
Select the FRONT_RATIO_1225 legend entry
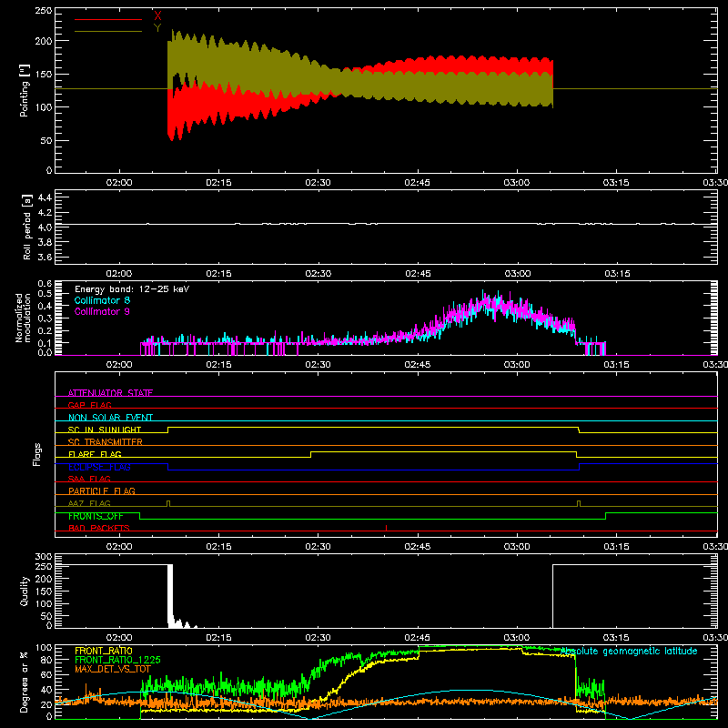[117, 660]
